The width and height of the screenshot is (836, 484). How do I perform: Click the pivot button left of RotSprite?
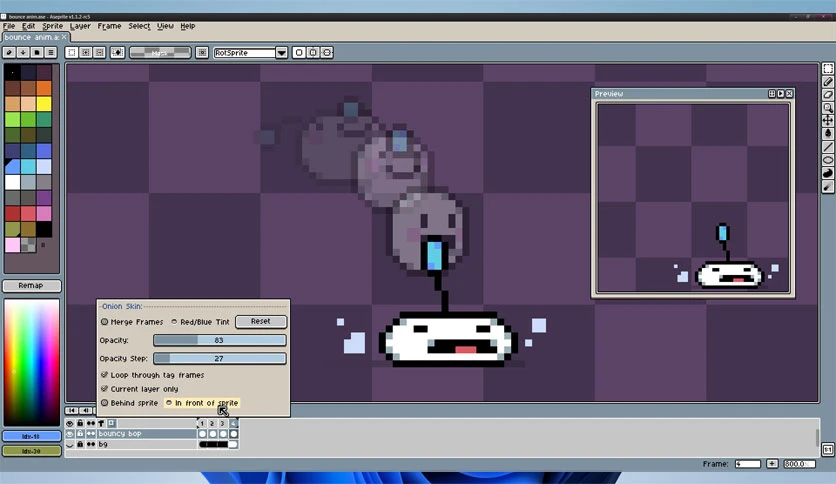pos(202,52)
